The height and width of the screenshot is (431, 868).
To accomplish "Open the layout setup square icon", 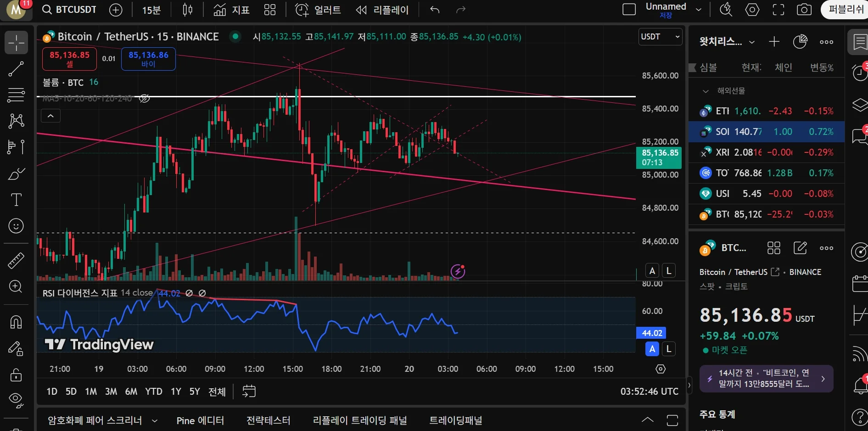I will point(629,10).
